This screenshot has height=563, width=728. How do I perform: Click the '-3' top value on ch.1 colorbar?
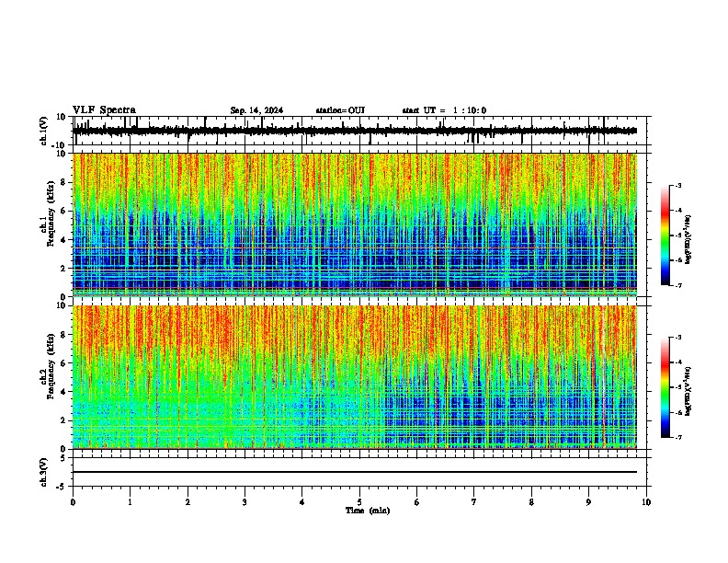pyautogui.click(x=677, y=185)
